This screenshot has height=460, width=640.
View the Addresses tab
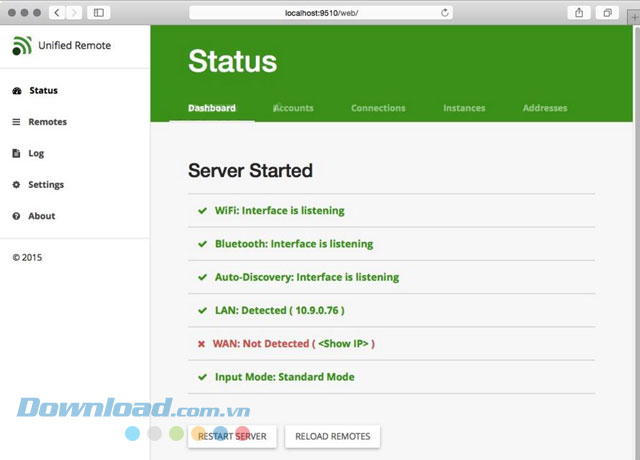coord(544,108)
